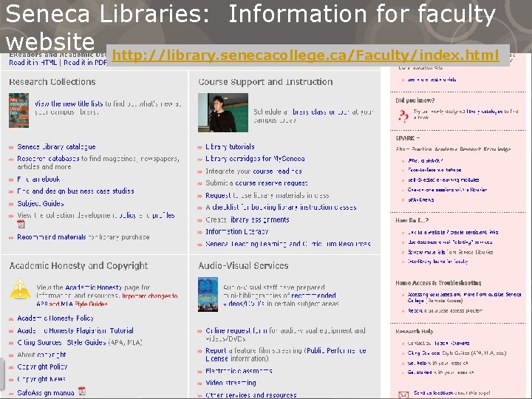
Task: Open Academic Honesty Policy link
Action: 55,318
